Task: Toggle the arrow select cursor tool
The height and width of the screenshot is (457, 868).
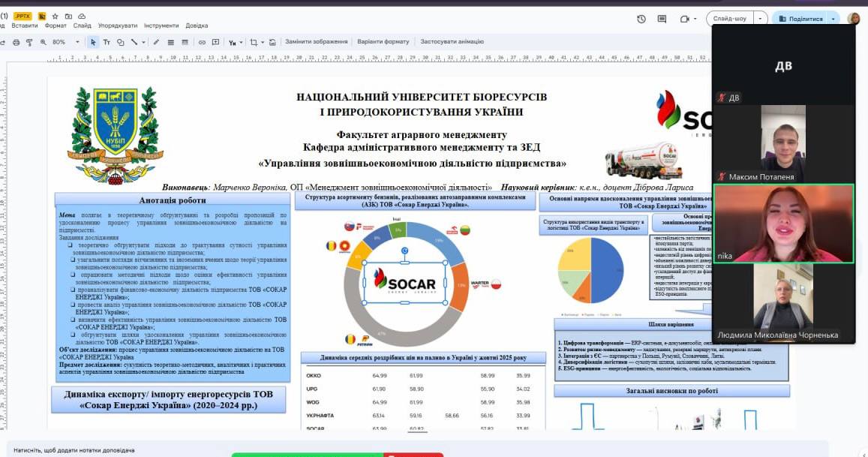Action: [x=93, y=42]
